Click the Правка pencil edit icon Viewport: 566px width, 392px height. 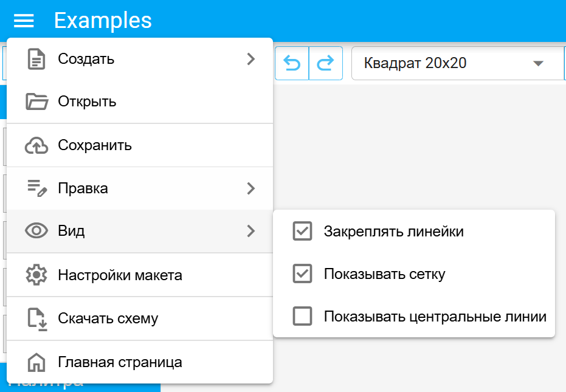36,188
